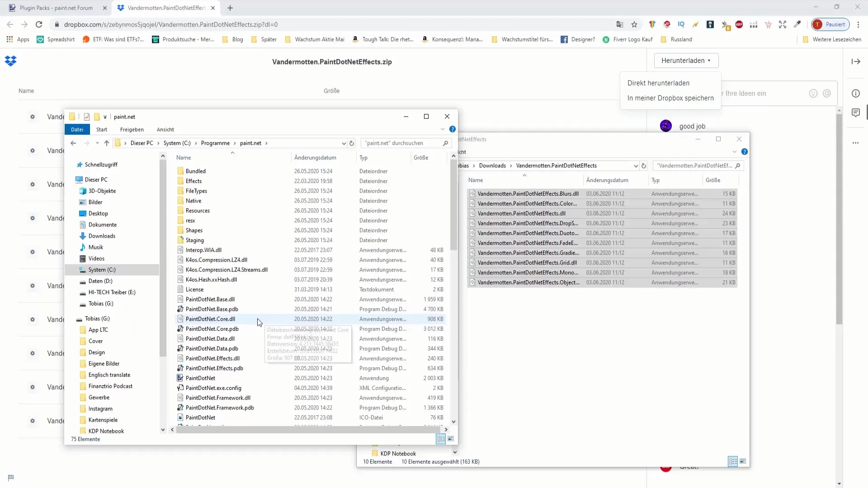The height and width of the screenshot is (488, 868).
Task: Expand the ribbon in Vandermotten window
Action: click(x=734, y=152)
